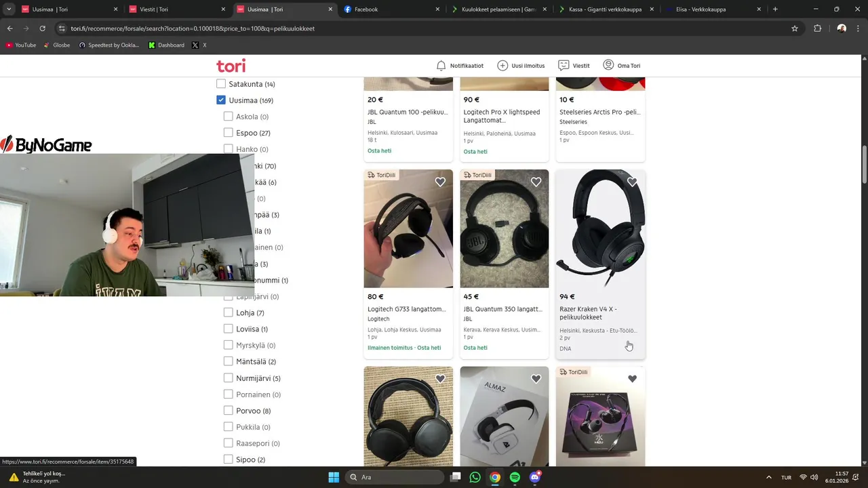Check the Mäntsälä checkbox

[x=229, y=361]
